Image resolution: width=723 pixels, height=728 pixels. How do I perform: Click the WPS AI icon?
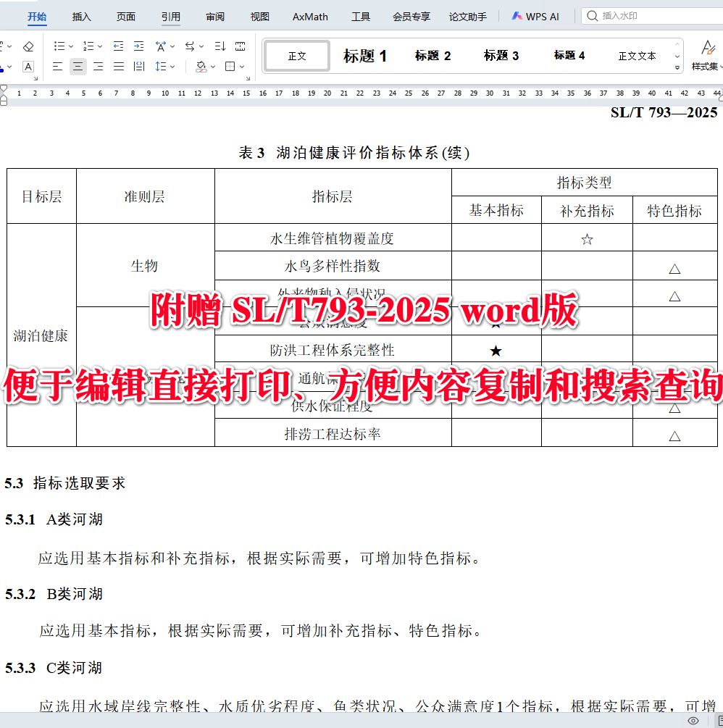[517, 16]
